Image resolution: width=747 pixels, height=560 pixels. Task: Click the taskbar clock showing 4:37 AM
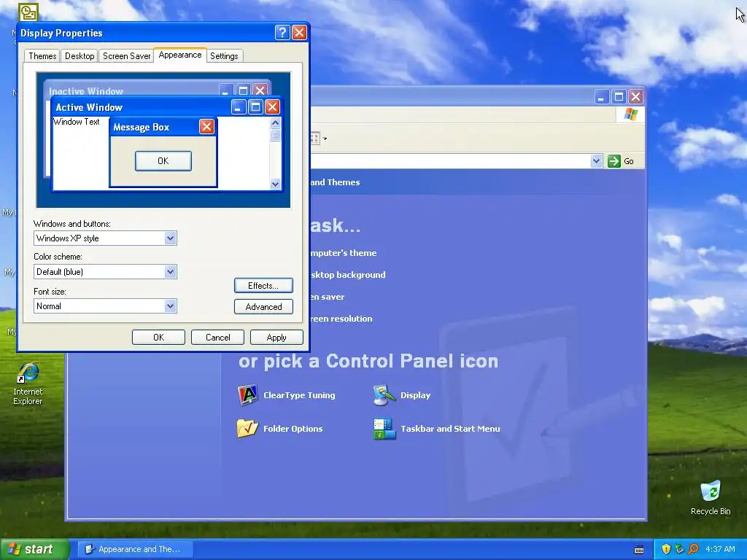click(720, 549)
